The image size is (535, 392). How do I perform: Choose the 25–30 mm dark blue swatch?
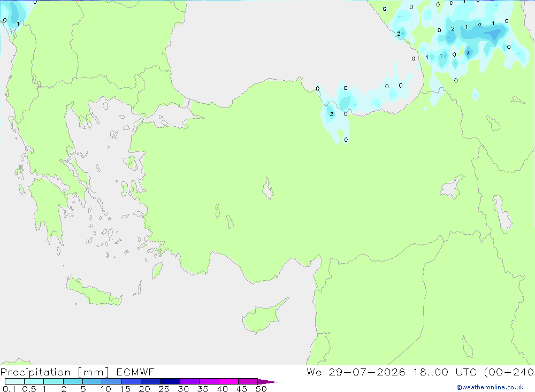point(170,381)
